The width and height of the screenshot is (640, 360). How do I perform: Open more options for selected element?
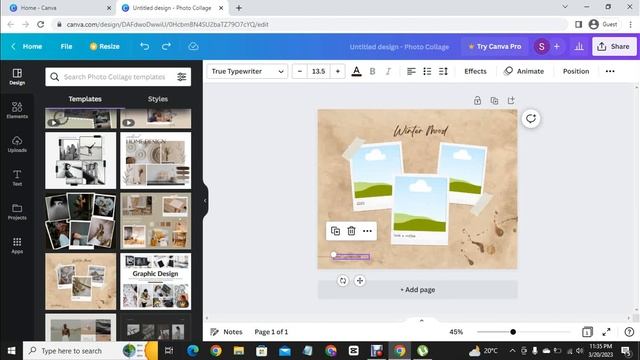click(x=367, y=231)
